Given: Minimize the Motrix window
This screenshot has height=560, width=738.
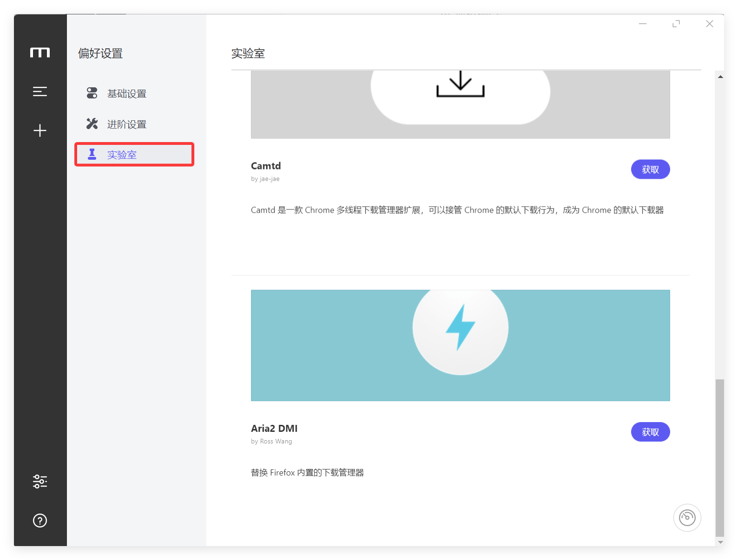Looking at the screenshot, I should [643, 24].
